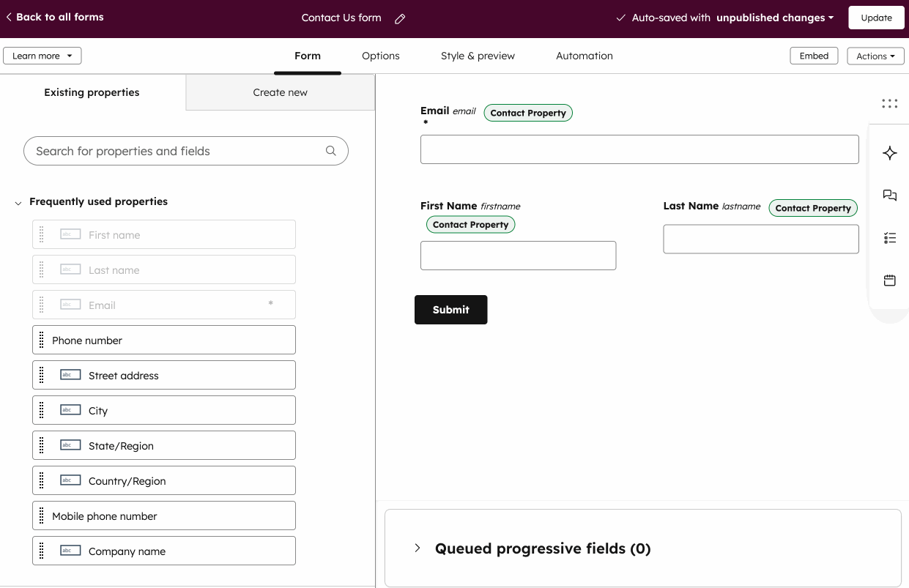The image size is (909, 588).
Task: Open the unpublished changes dropdown
Action: 775,18
